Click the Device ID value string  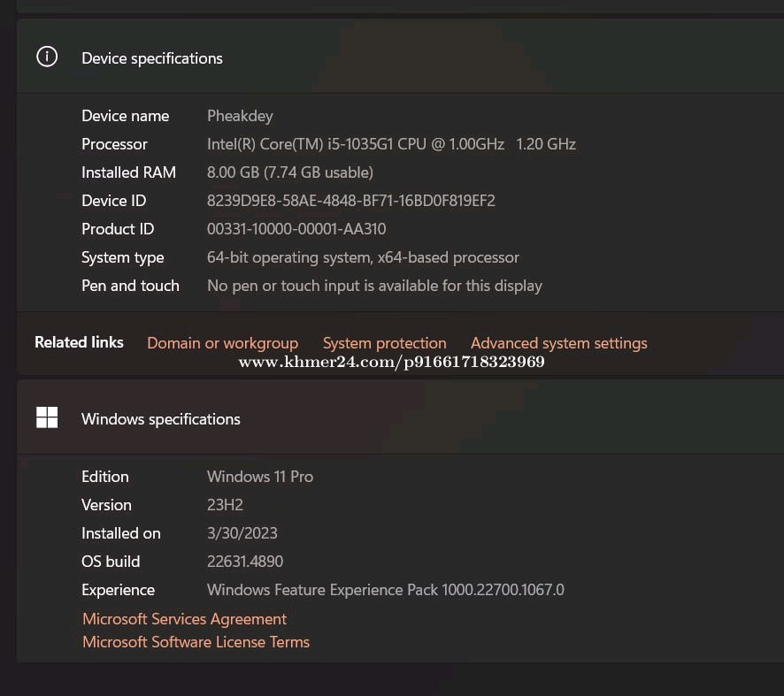tap(351, 201)
